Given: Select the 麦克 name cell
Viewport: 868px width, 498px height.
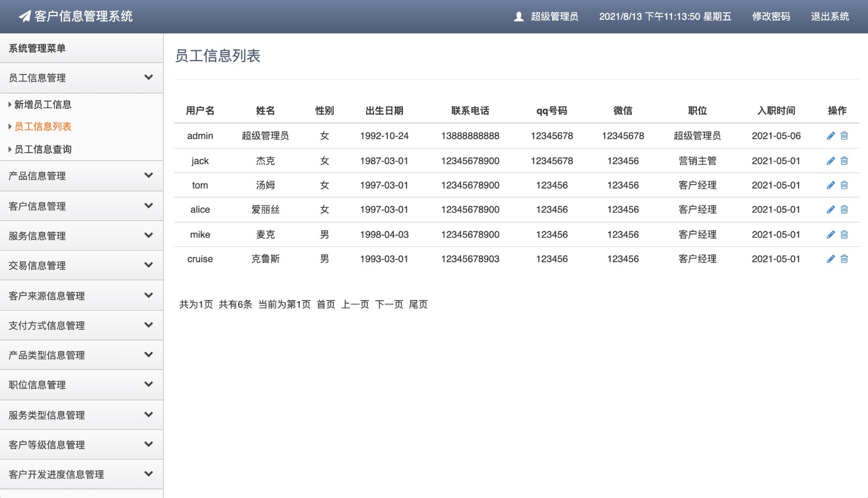Looking at the screenshot, I should [x=265, y=235].
